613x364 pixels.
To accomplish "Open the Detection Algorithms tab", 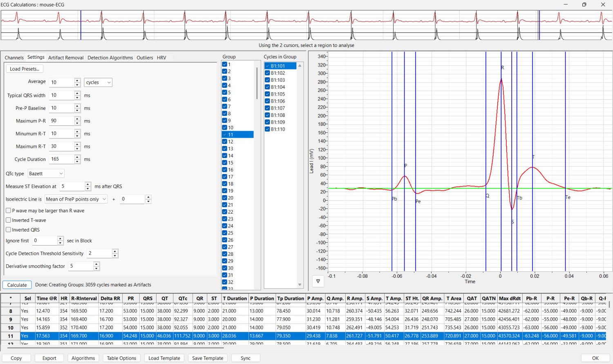I will (x=110, y=58).
